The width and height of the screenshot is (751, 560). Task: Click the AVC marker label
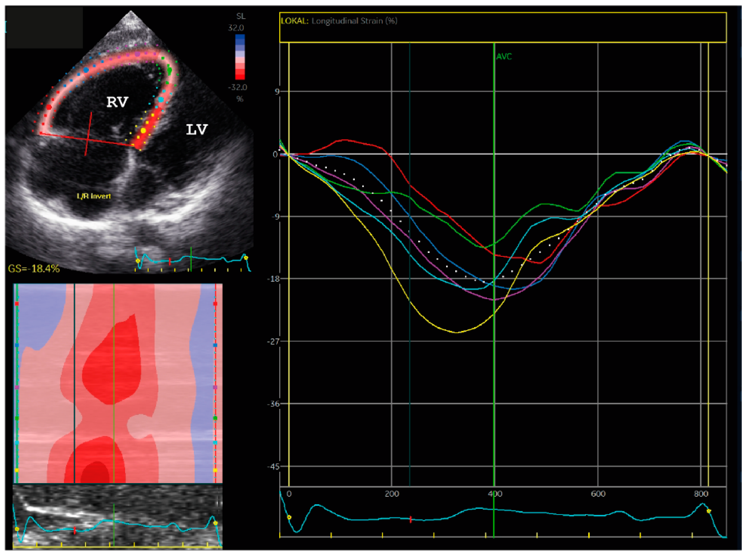tap(504, 57)
